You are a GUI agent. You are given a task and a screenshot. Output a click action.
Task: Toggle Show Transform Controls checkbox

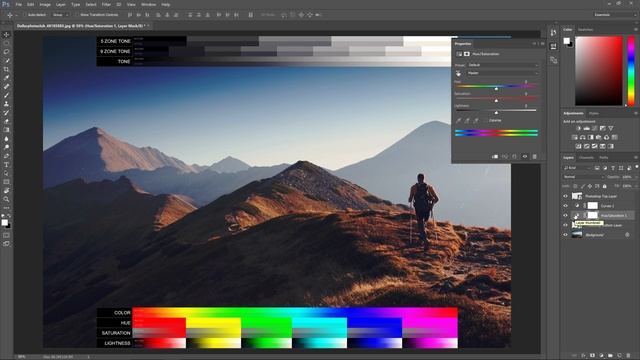pyautogui.click(x=76, y=15)
